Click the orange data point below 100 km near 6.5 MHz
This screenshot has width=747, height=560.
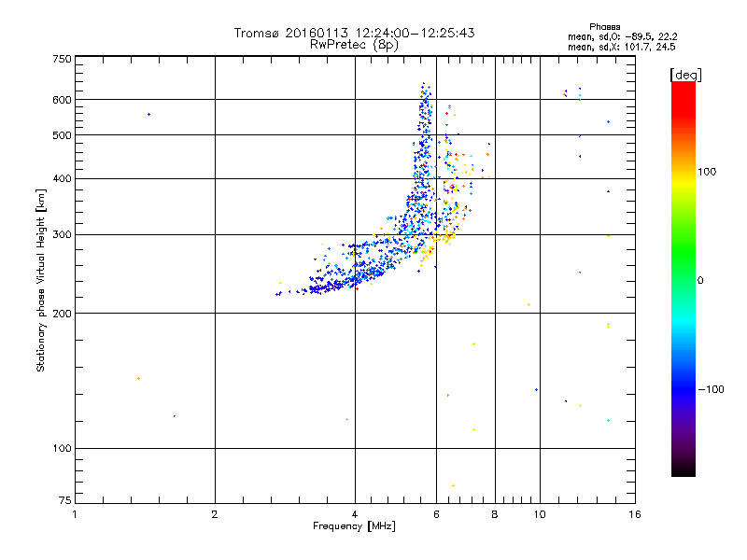(453, 485)
